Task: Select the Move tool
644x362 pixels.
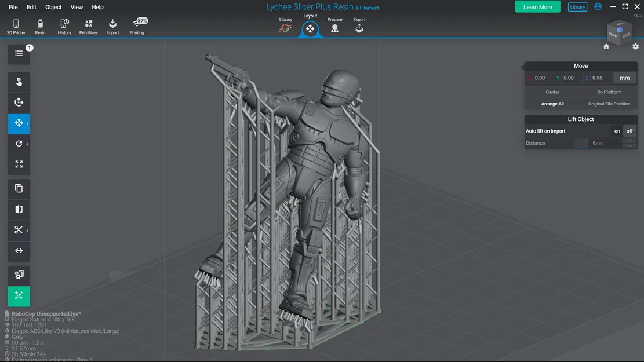Action: [19, 123]
